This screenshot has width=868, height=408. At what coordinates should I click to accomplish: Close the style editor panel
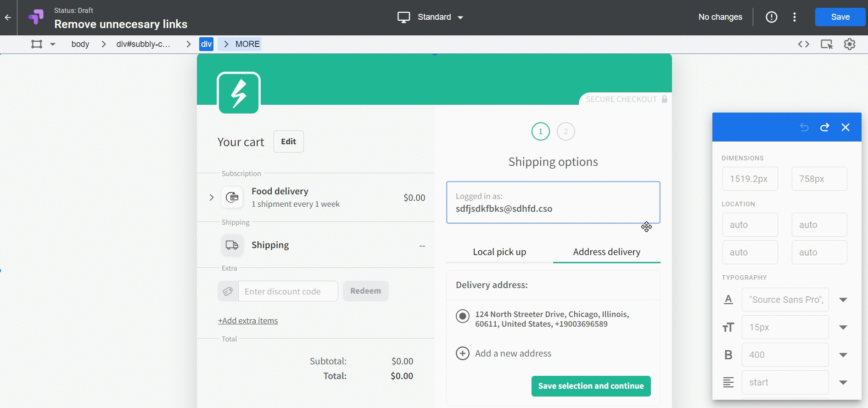click(846, 127)
